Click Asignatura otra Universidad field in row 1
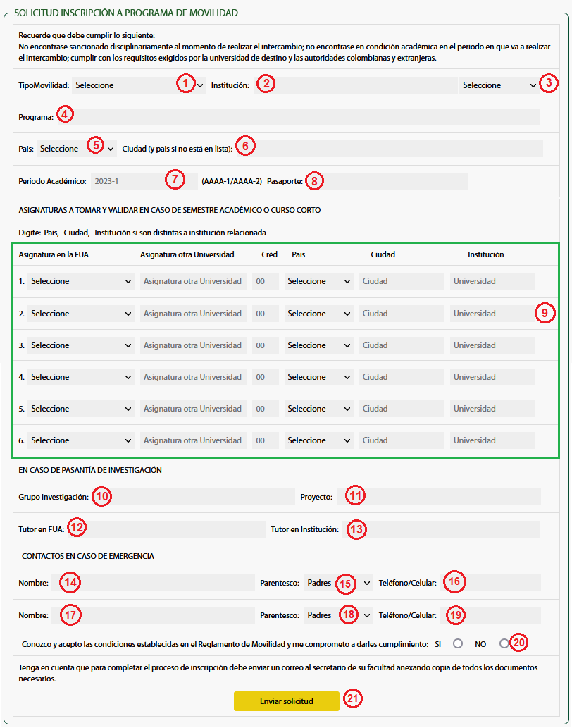 coord(194,281)
